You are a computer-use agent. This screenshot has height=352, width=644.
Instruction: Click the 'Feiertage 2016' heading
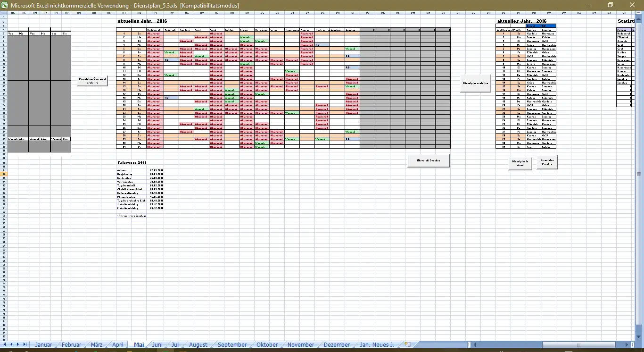(132, 163)
